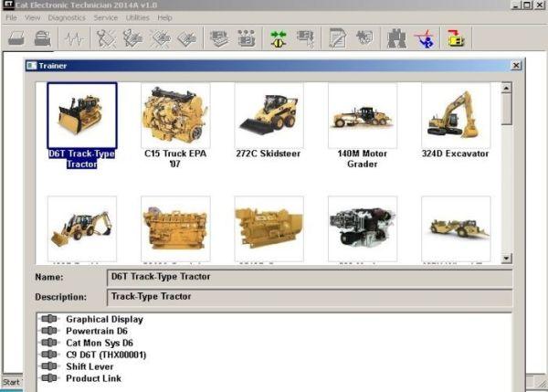Open the Status Tool waveform icon
This screenshot has height=392, width=548.
click(74, 38)
